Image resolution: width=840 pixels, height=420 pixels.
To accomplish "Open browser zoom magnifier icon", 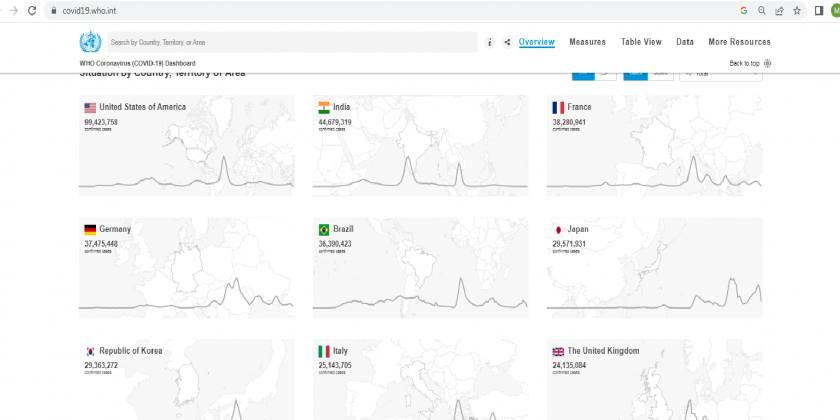I will pyautogui.click(x=761, y=10).
